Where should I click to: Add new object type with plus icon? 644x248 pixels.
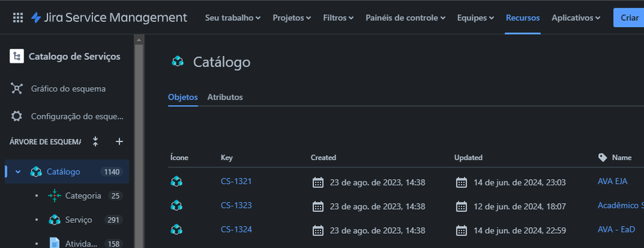pos(119,142)
